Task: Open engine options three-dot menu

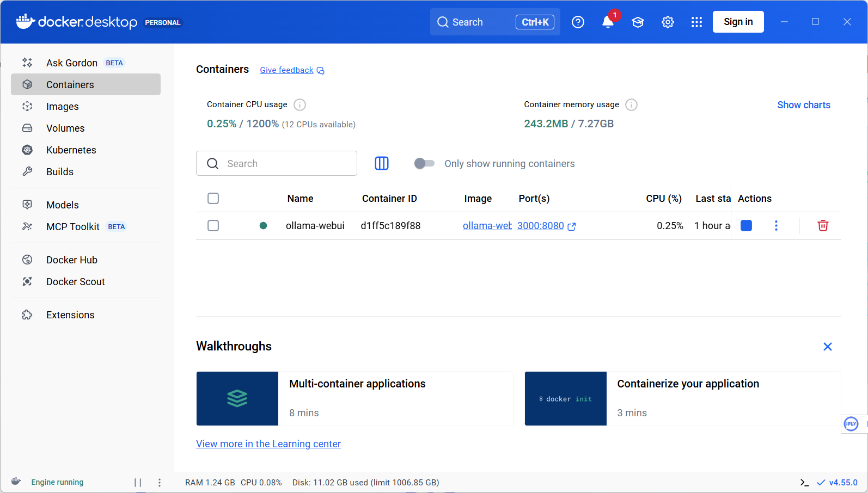Action: click(160, 482)
